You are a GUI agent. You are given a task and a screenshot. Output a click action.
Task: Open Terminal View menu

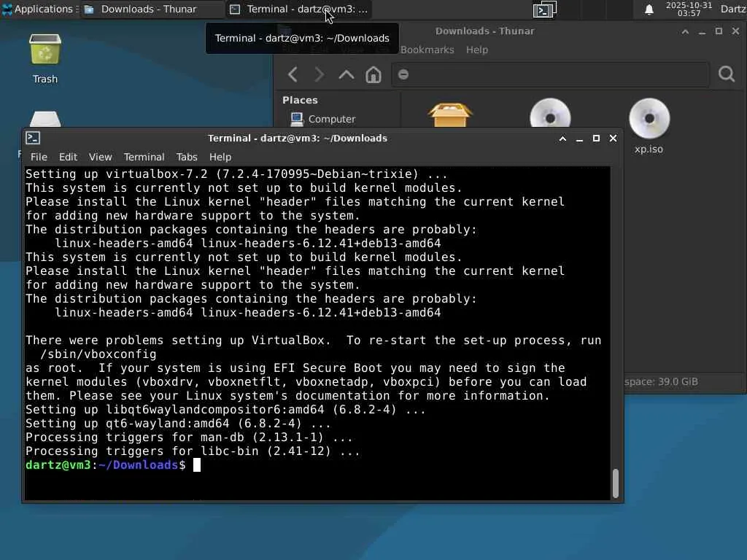100,157
